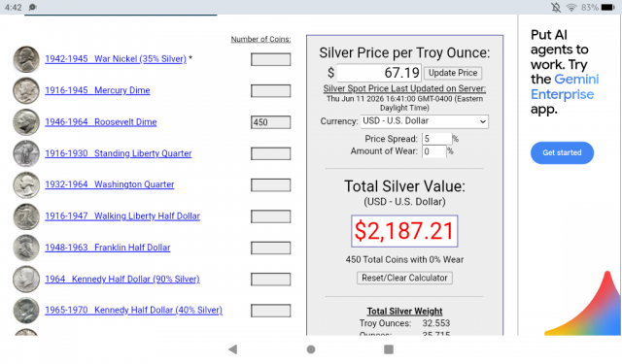The image size is (622, 364).
Task: Focus the Standing Liberty Quarter count field
Action: (x=270, y=153)
